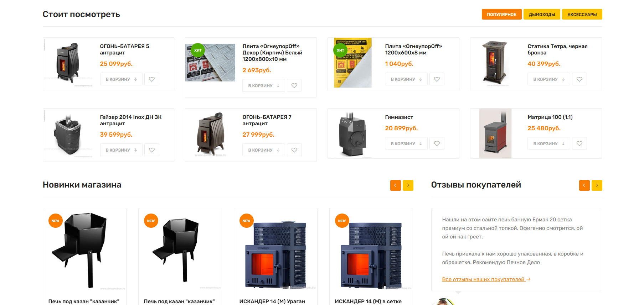
Task: Go to previous customer review
Action: coord(584,185)
